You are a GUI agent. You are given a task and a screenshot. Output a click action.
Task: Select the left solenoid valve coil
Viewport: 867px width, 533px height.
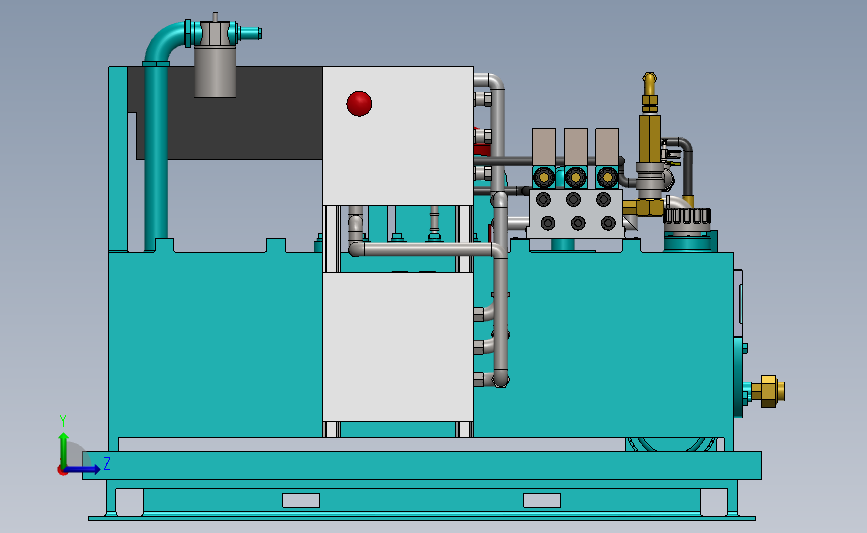coord(544,147)
